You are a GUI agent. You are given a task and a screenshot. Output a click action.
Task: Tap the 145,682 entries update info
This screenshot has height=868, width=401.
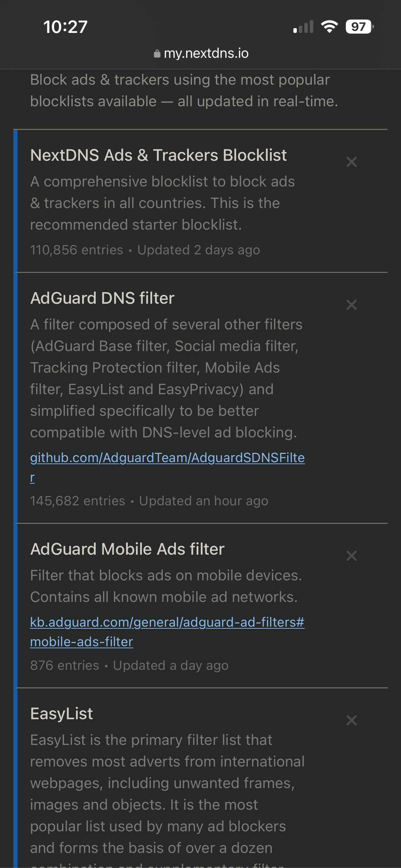(149, 501)
